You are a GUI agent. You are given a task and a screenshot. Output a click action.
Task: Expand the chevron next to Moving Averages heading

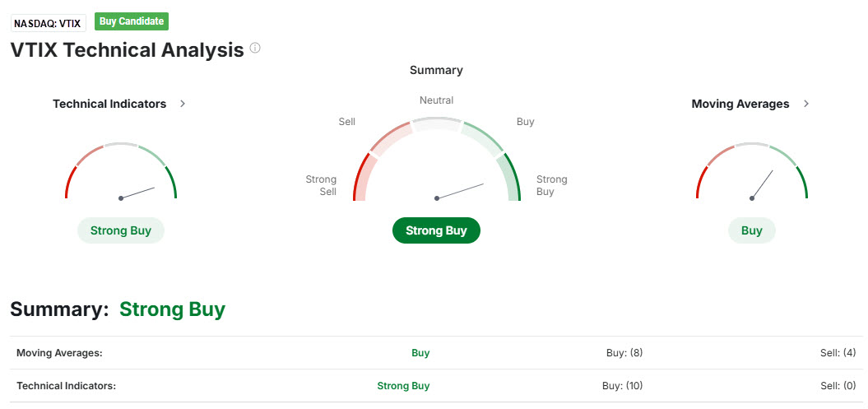[x=806, y=104]
